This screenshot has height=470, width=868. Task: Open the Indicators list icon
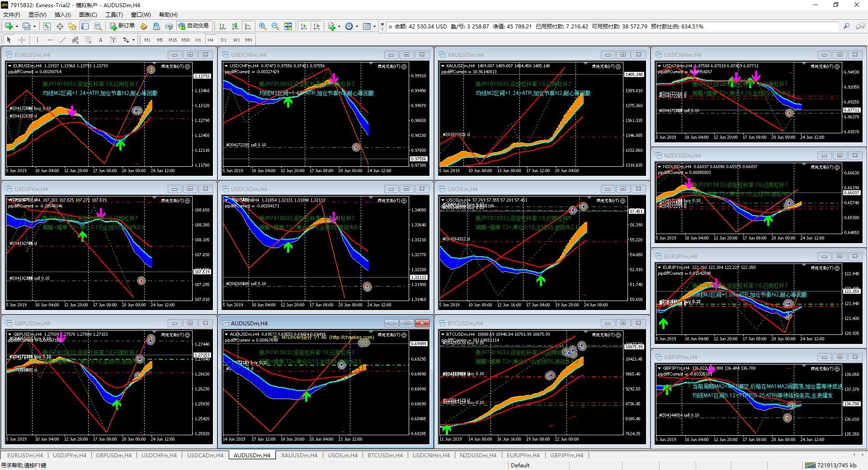coord(331,26)
